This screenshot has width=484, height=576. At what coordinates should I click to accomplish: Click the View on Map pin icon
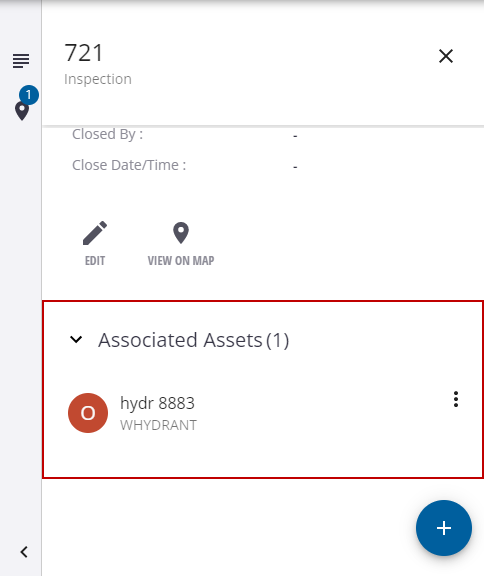(x=181, y=233)
